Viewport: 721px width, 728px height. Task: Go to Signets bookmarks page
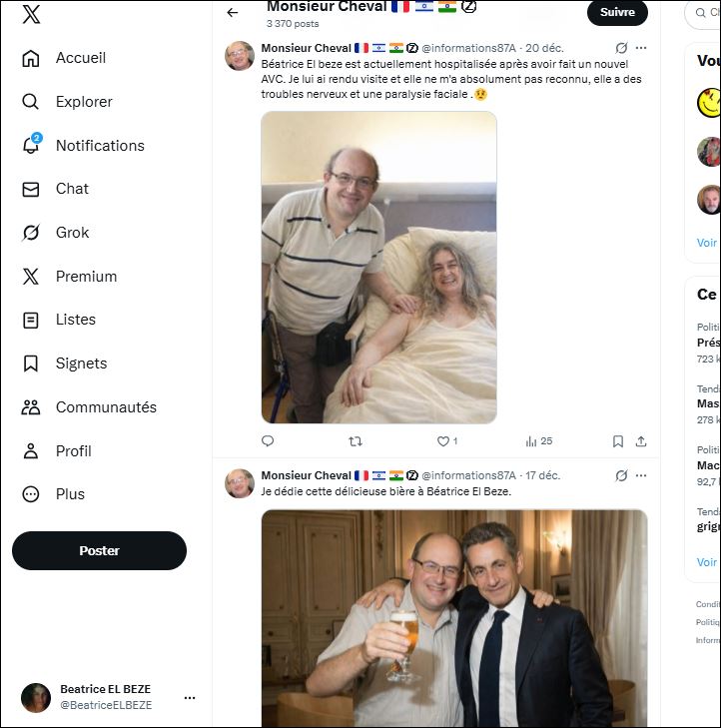[81, 364]
